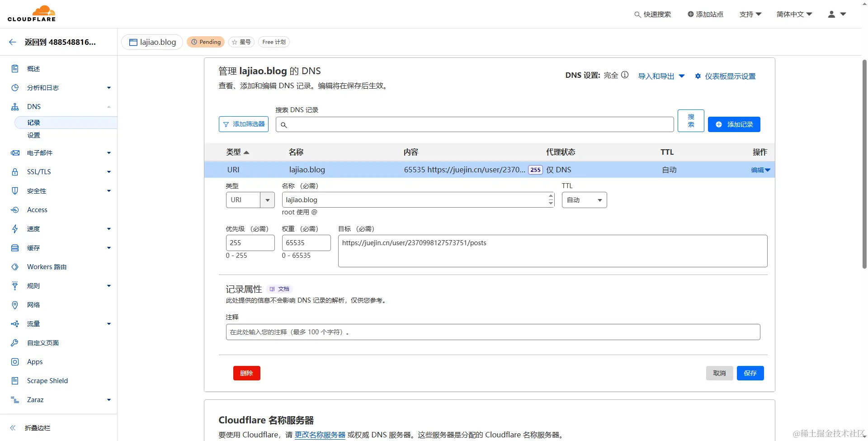Click the Apps icon in sidebar
Image resolution: width=868 pixels, height=441 pixels.
tap(15, 362)
